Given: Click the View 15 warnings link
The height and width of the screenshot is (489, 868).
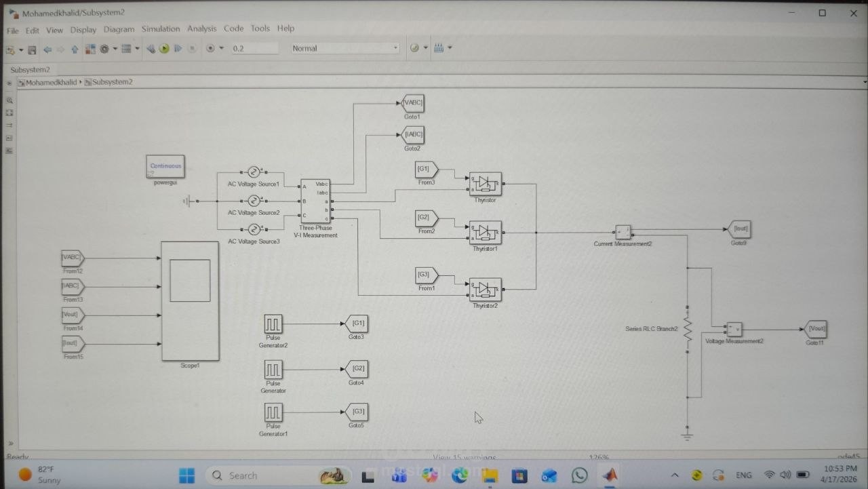Looking at the screenshot, I should [x=464, y=458].
